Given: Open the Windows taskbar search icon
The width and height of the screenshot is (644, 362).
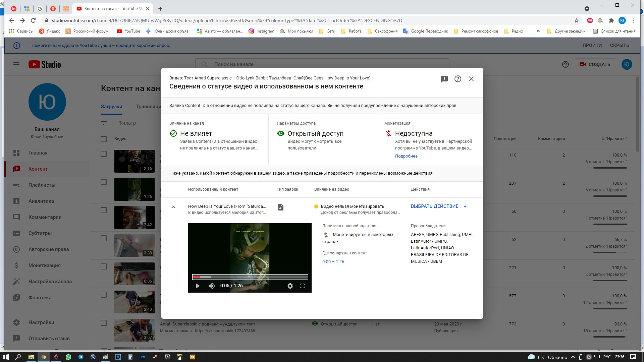Looking at the screenshot, I should point(18,357).
